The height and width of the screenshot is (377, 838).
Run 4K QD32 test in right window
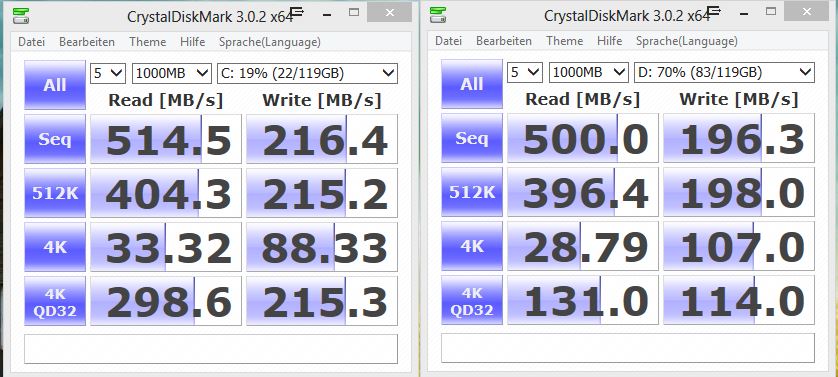[x=472, y=300]
